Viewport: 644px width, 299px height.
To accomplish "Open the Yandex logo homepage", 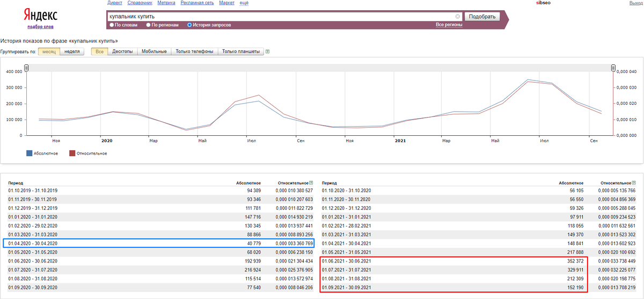I will 40,14.
